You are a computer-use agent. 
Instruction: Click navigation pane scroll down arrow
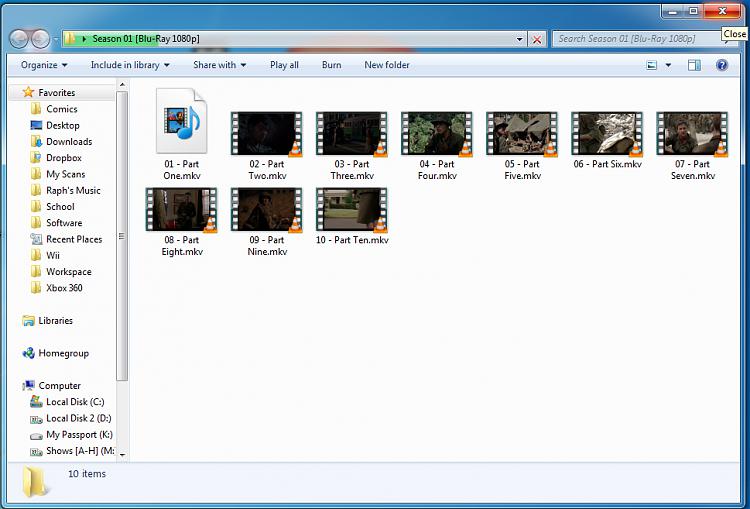[122, 454]
